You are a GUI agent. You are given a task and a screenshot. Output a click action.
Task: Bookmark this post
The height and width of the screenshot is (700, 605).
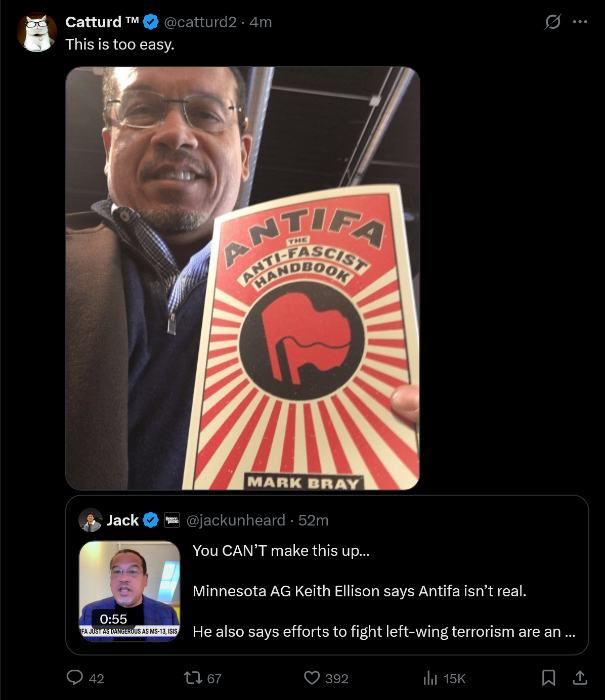(x=548, y=678)
